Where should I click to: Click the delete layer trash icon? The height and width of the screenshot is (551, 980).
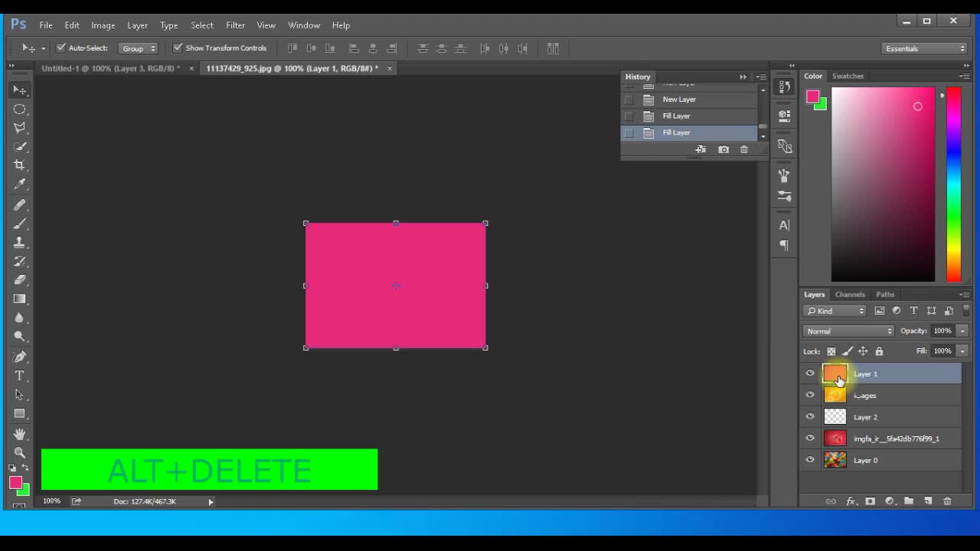[x=947, y=501]
